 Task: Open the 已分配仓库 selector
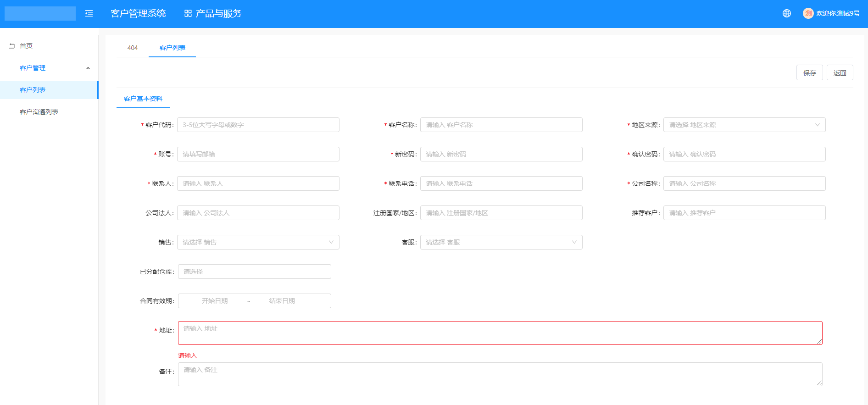[x=254, y=272]
